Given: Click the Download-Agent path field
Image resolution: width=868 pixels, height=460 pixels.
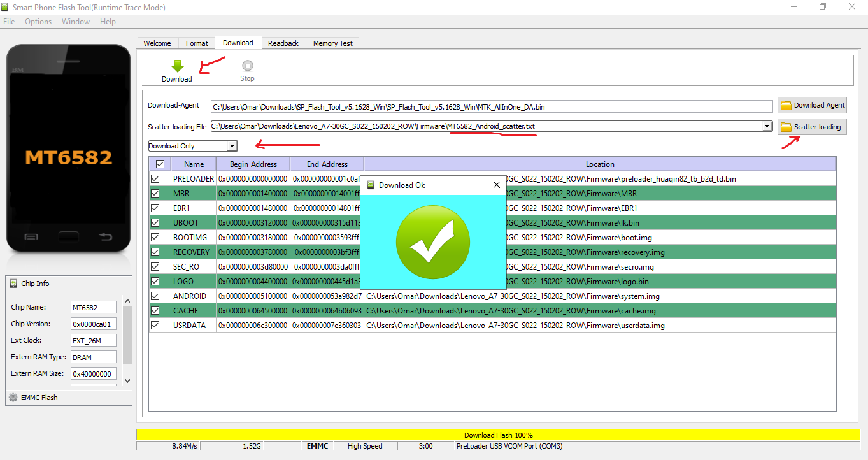Looking at the screenshot, I should tap(492, 106).
